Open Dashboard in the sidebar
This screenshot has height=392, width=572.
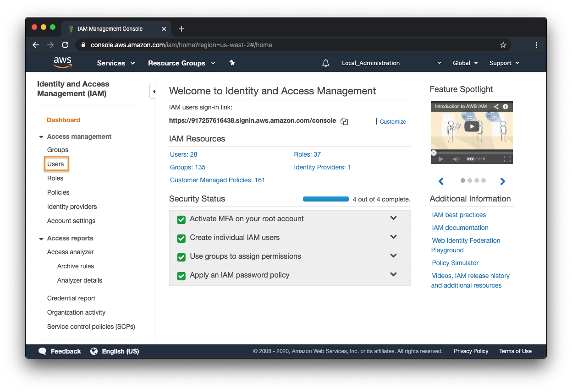tap(63, 120)
